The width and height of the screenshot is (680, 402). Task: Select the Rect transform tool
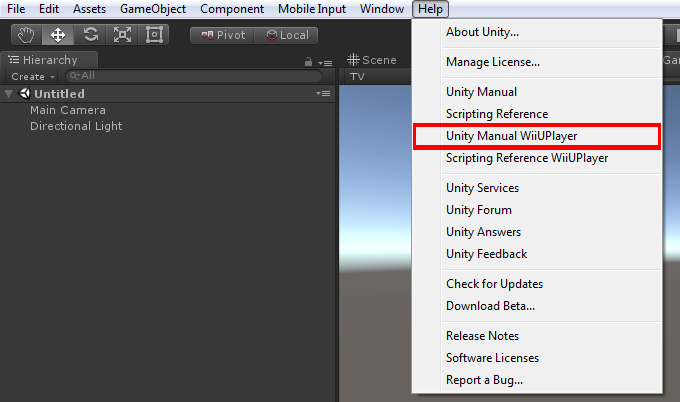(154, 35)
